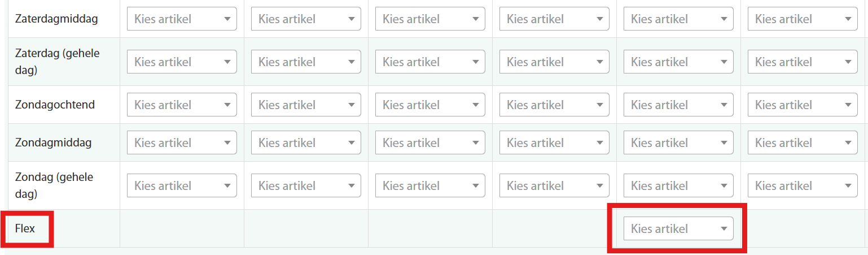Expand Zondag (gehele dag) third column dropdown
Screen dimensions: 868x255
tap(429, 185)
